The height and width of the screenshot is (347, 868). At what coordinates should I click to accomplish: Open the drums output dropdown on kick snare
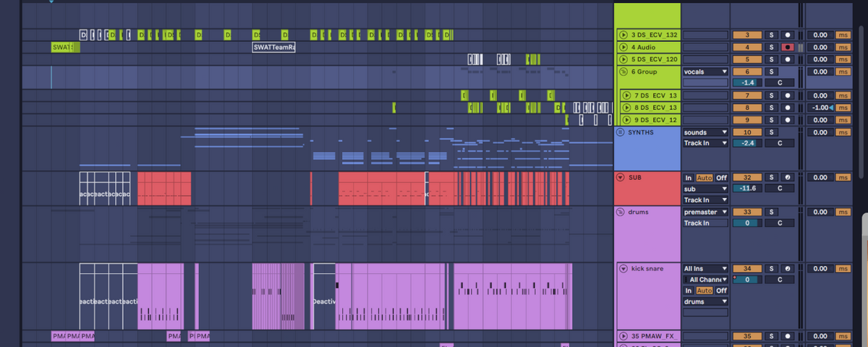(705, 301)
